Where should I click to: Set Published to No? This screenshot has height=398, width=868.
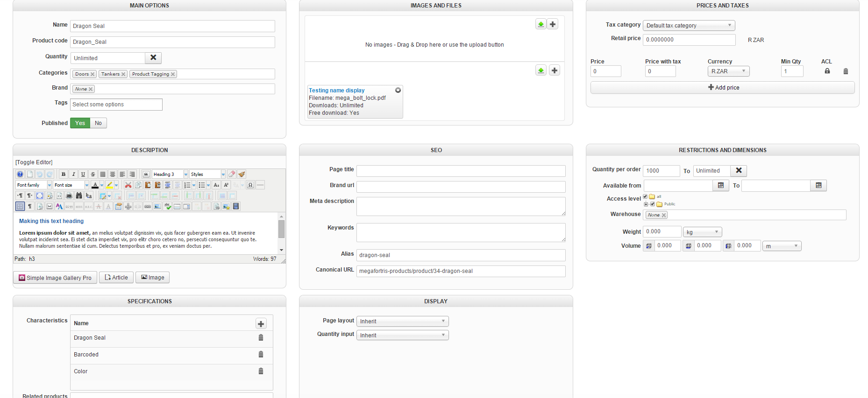pos(98,123)
